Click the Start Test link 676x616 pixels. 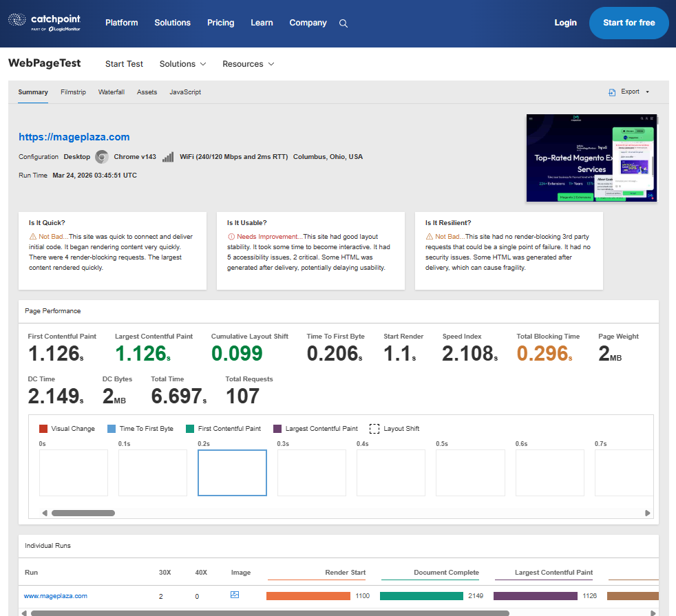[124, 63]
